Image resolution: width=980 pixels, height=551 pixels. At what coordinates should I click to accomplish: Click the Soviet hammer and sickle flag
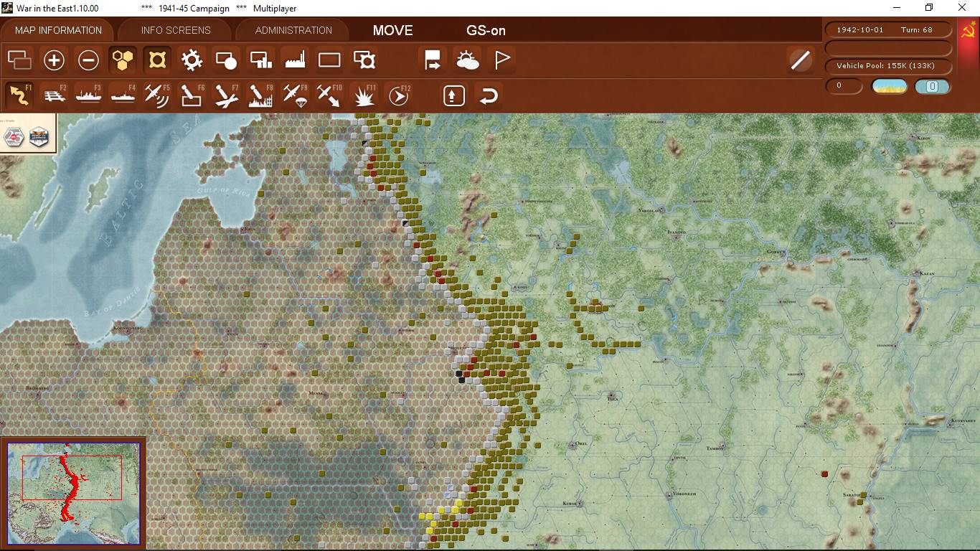click(x=969, y=32)
